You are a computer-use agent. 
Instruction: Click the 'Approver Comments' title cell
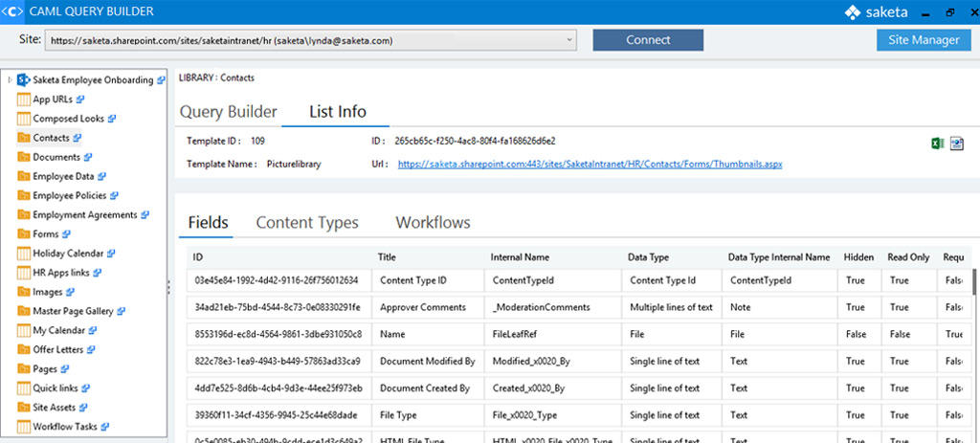[428, 307]
